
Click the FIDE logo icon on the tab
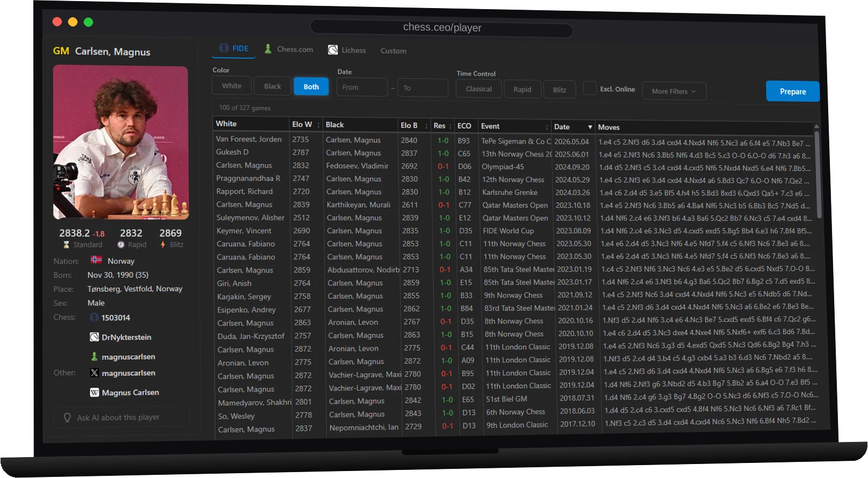[x=224, y=48]
